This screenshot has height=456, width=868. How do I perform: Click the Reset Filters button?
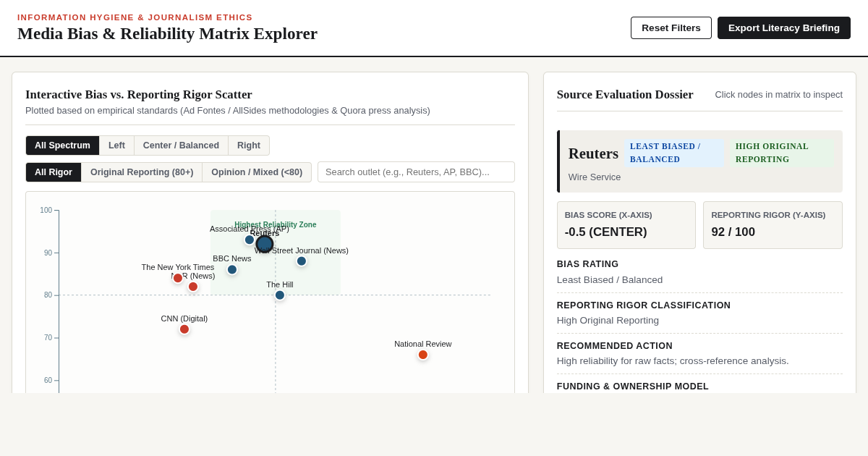click(x=671, y=28)
